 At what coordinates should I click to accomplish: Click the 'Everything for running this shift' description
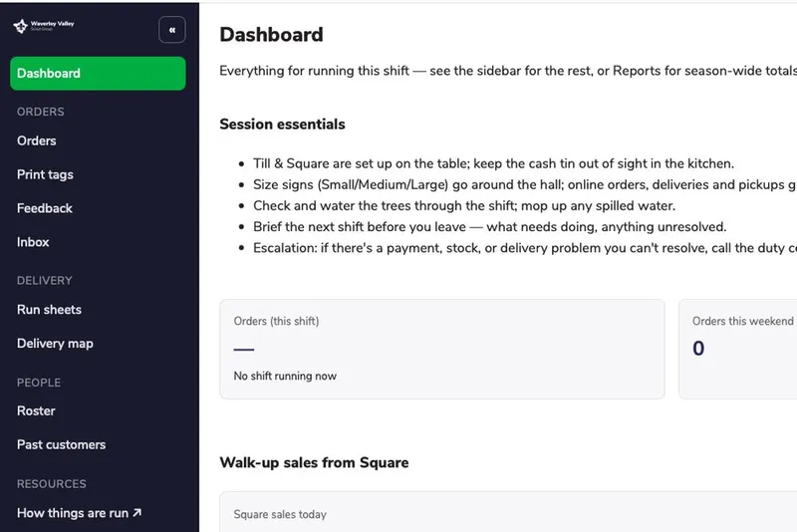508,71
